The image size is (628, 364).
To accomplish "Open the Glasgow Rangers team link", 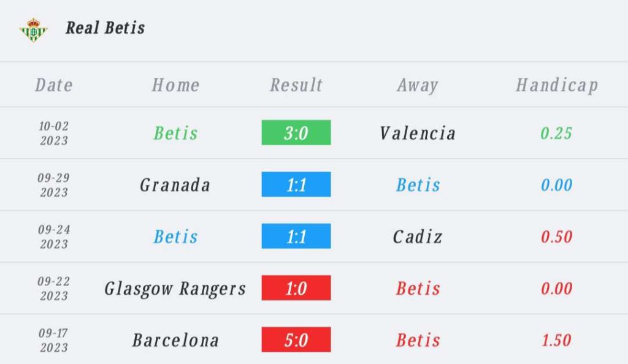I will [175, 289].
